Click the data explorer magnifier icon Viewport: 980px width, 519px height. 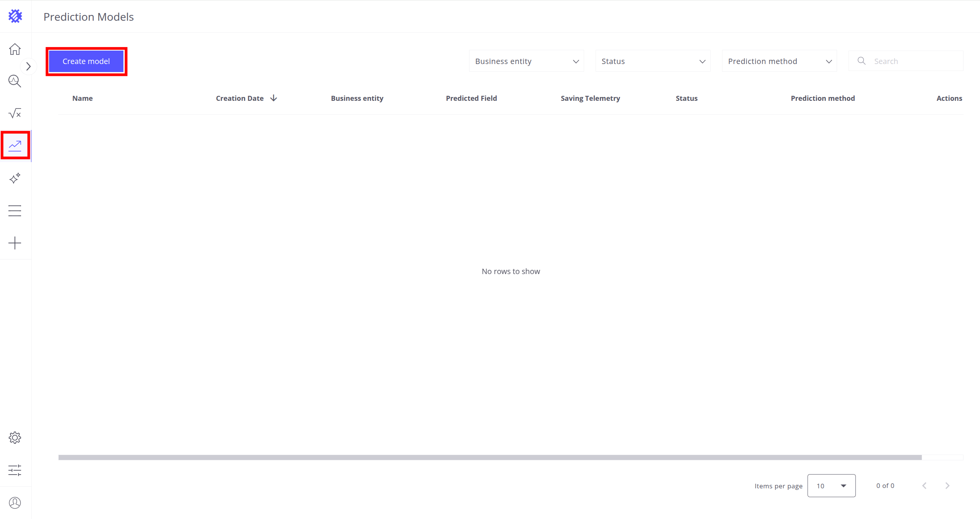[x=15, y=81]
